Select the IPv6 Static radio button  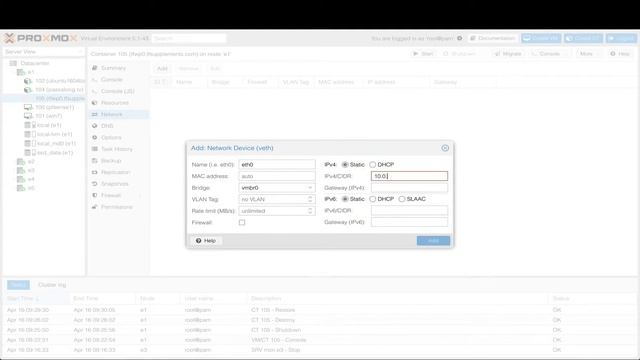(x=345, y=199)
